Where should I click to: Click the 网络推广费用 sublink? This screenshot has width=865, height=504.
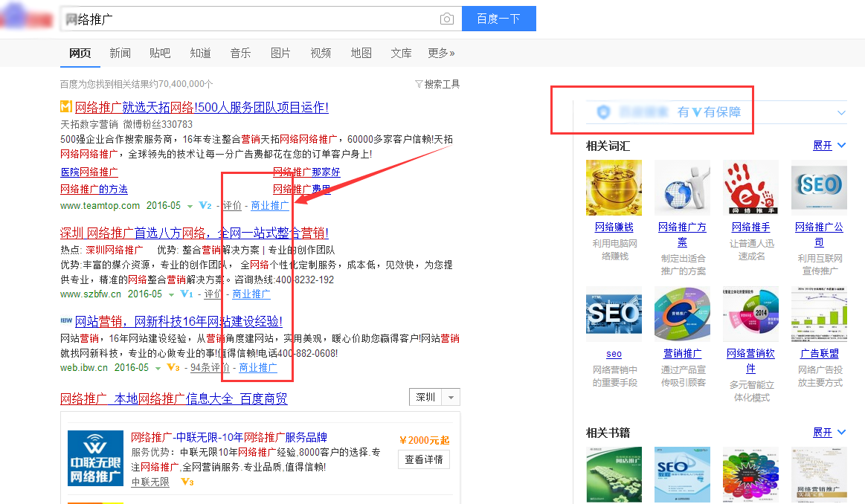302,189
